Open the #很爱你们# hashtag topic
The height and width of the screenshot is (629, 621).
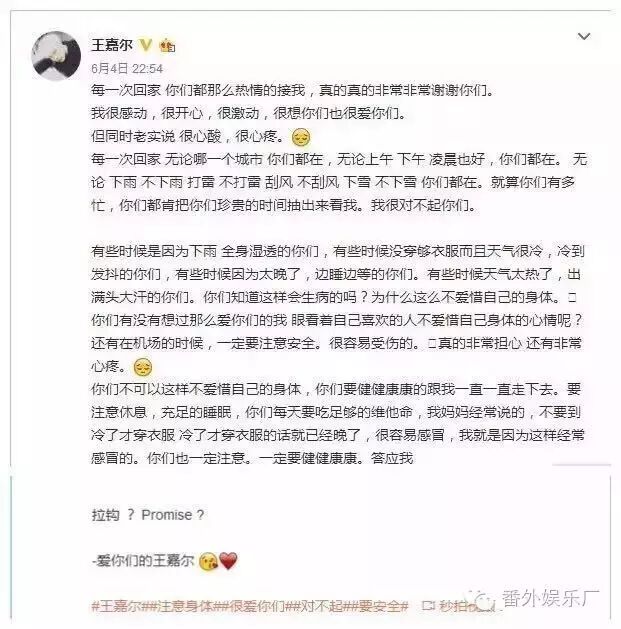pos(257,605)
